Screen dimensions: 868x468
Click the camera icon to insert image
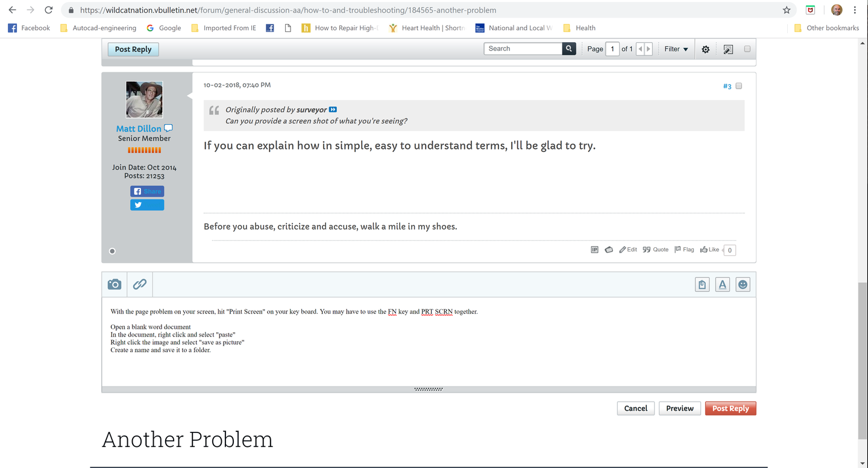tap(115, 284)
